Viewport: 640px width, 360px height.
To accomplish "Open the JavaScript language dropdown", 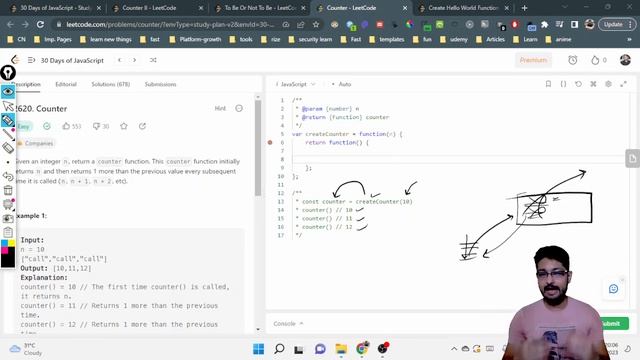I will (x=296, y=84).
